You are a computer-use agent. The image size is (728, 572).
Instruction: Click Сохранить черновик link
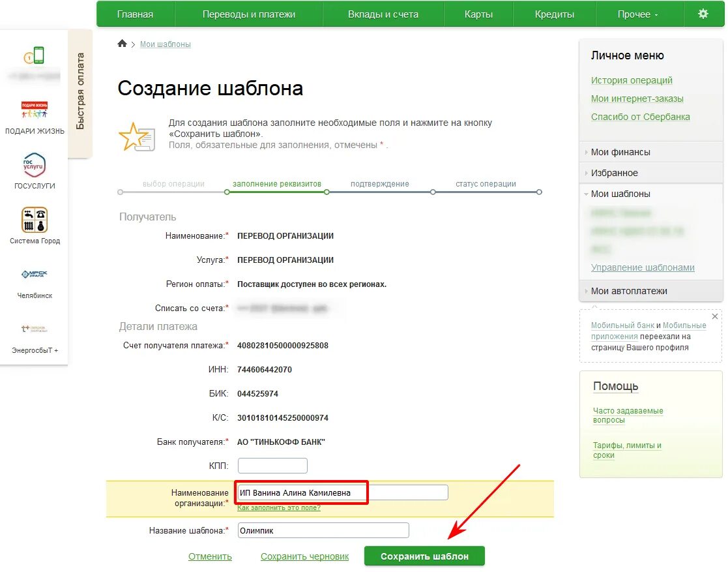[304, 556]
